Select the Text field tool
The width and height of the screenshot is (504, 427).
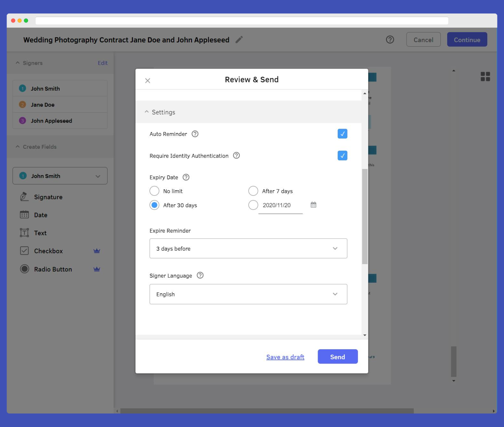[x=40, y=233]
